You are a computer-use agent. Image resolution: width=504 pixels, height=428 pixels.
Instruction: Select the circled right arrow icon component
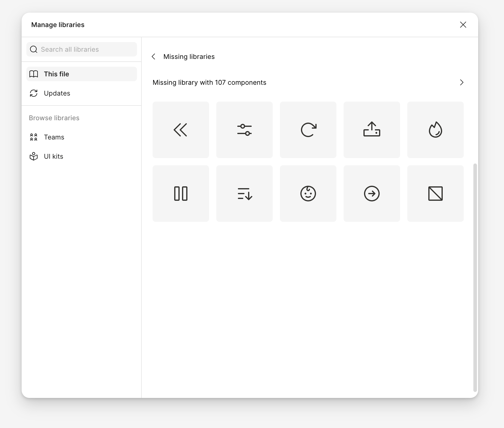click(x=372, y=194)
